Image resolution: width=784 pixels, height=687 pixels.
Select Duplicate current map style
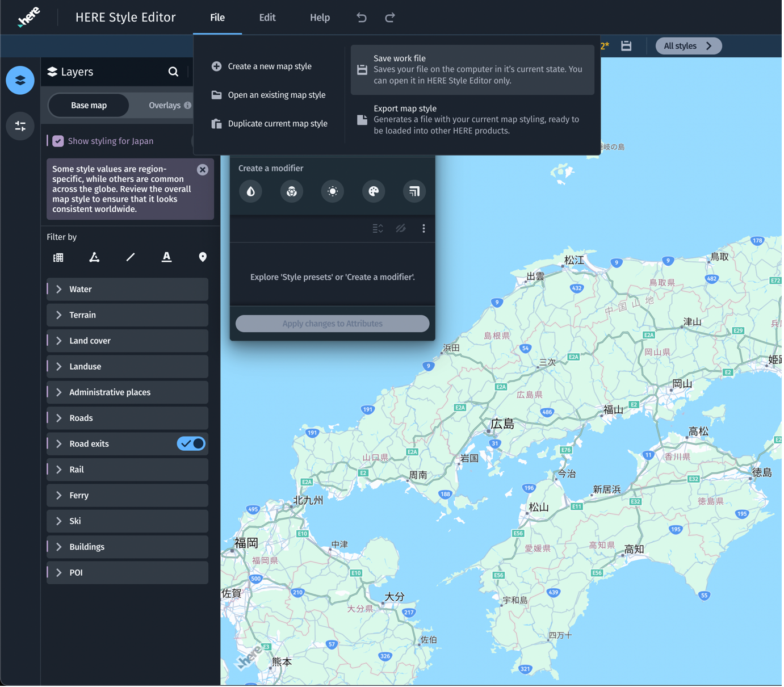(277, 123)
